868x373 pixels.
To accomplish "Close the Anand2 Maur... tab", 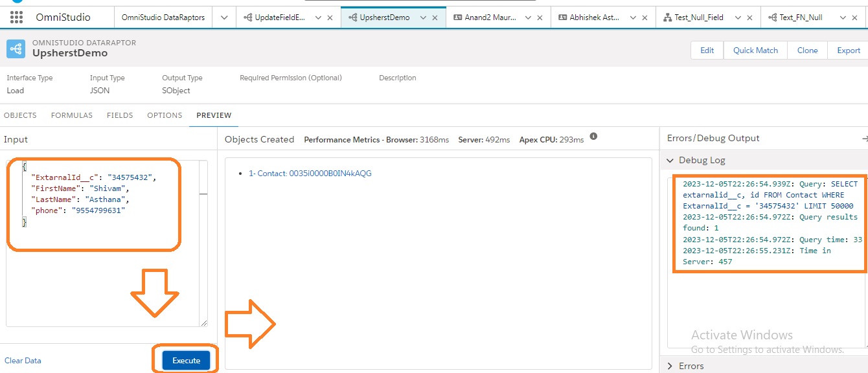I will (540, 18).
